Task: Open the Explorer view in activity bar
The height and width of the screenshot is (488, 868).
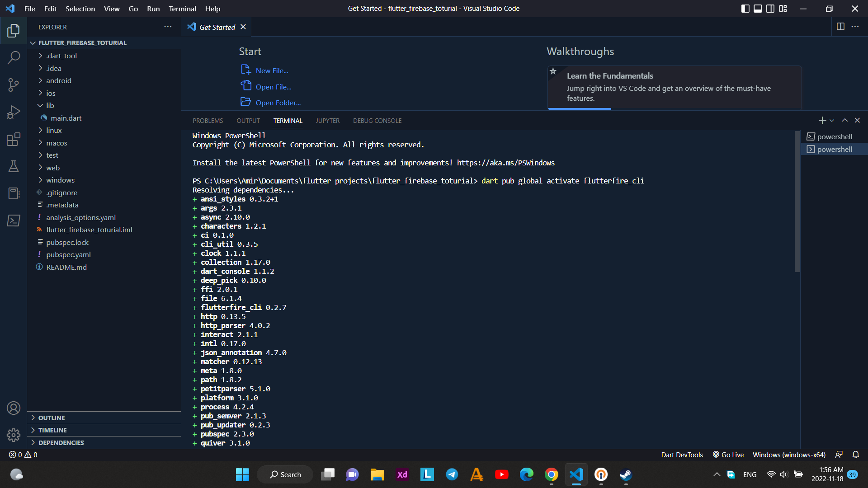Action: pos(14,31)
